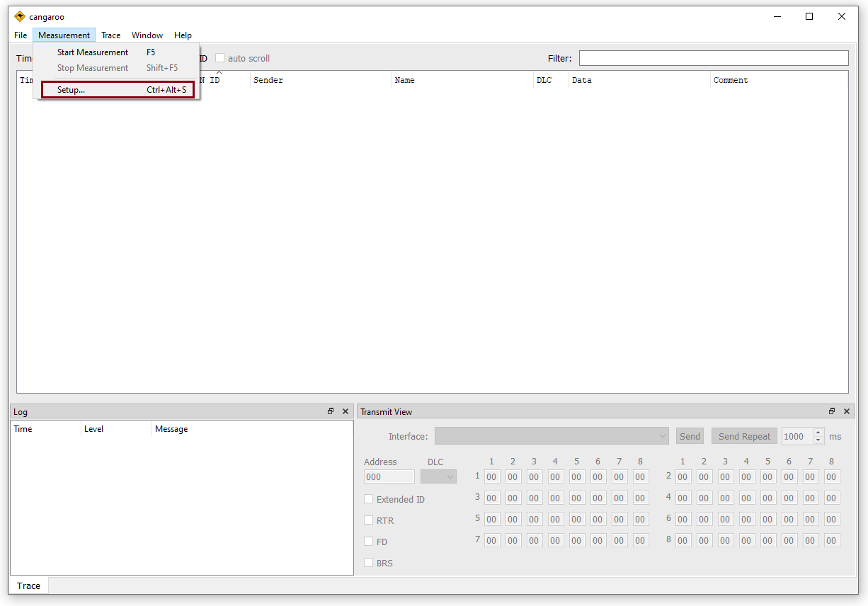
Task: Decrease the repeat interval with down arrow
Action: tap(818, 440)
